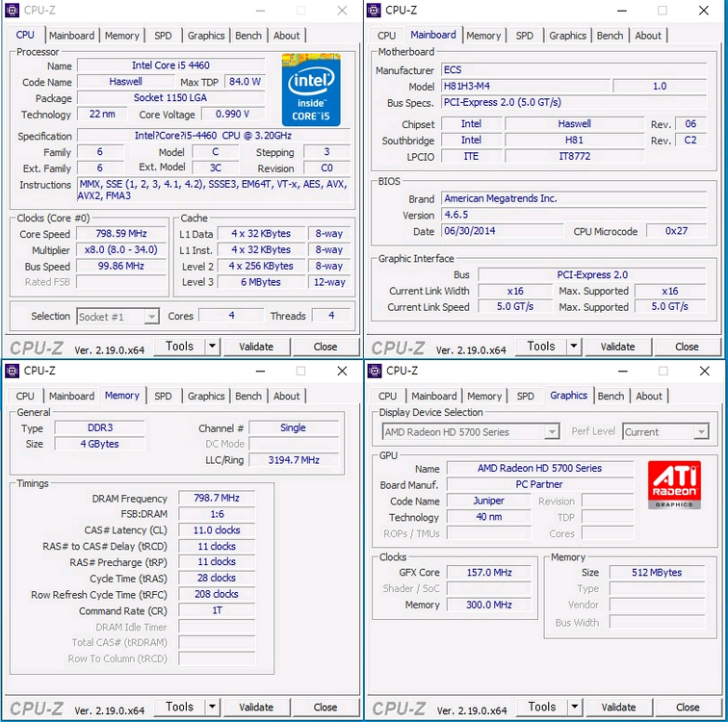Open Graphics tab in CPU window
Screen dimensions: 728x722
click(206, 36)
